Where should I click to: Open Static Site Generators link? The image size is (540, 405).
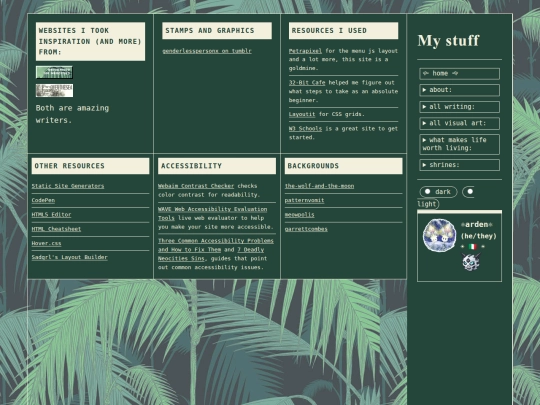point(68,186)
